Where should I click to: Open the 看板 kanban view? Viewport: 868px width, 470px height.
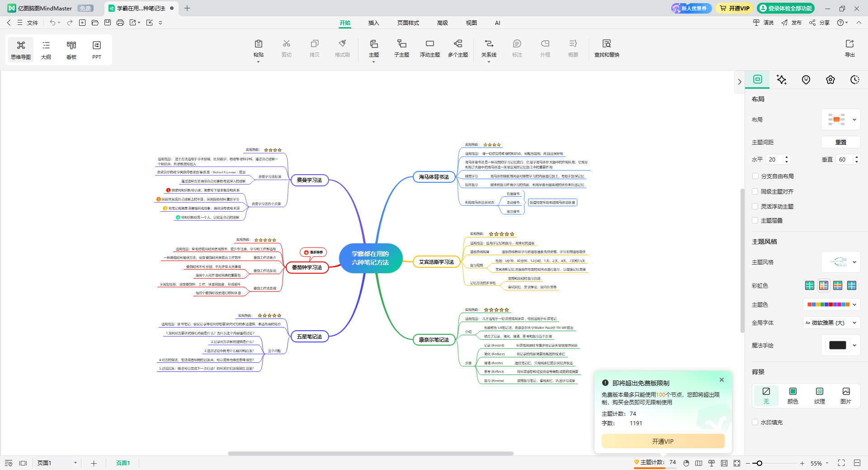71,49
